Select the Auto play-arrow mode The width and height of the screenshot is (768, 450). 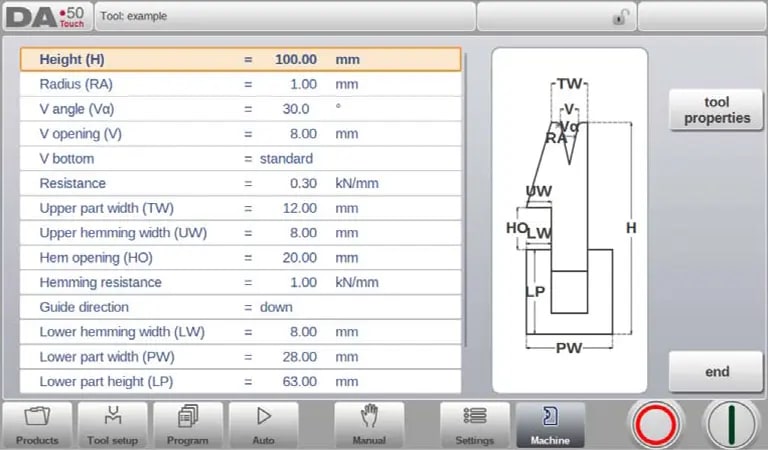(x=264, y=425)
